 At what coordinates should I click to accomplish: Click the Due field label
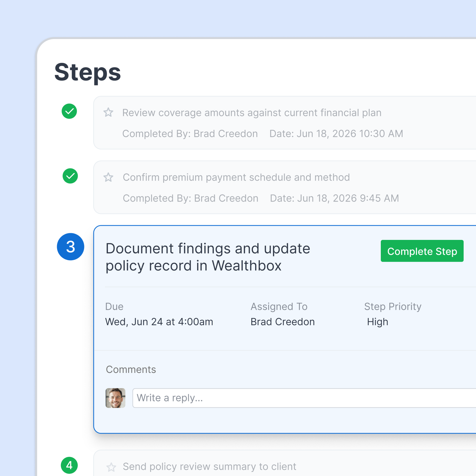coord(114,307)
